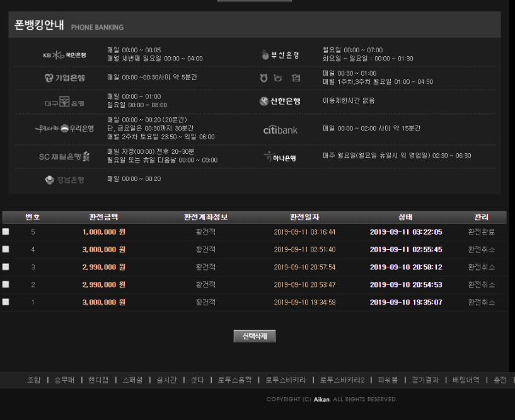The width and height of the screenshot is (515, 420).
Task: Click the 우리은행 logo
Action: (x=64, y=129)
